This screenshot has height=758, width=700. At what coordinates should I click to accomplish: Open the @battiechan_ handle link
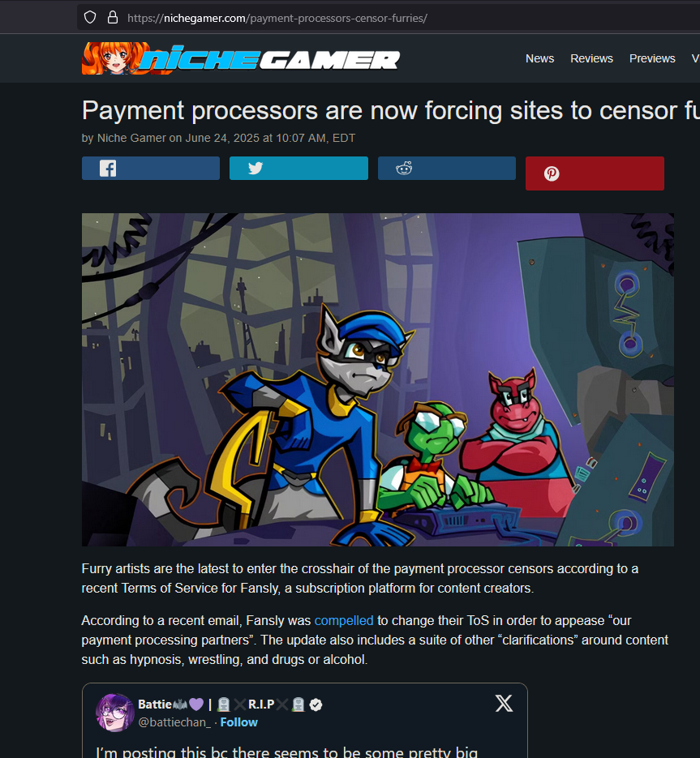pos(174,722)
